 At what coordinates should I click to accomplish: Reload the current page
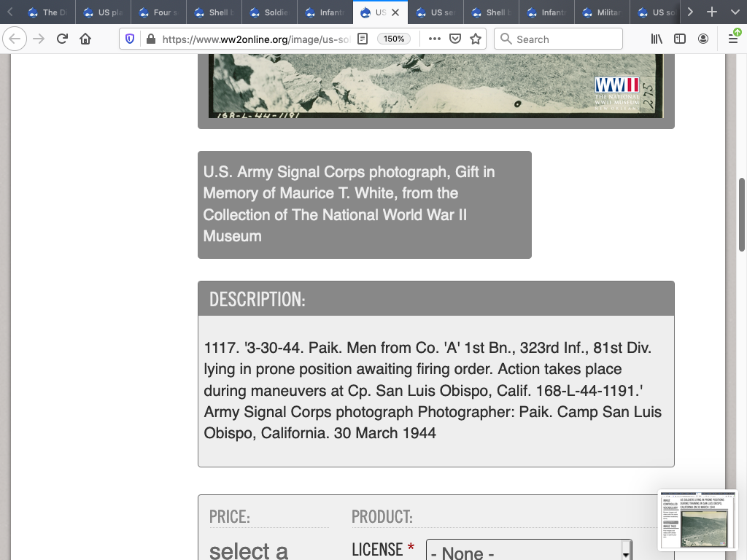(x=63, y=39)
